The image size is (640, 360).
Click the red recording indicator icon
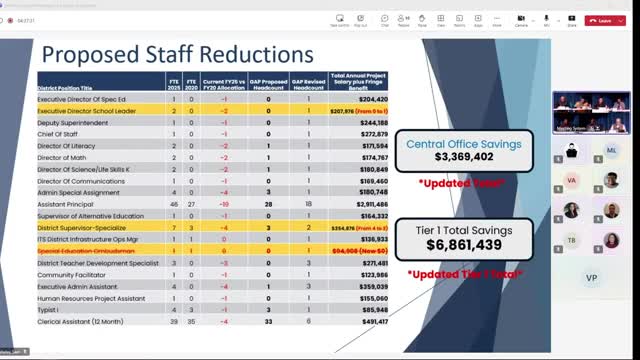click(10, 20)
